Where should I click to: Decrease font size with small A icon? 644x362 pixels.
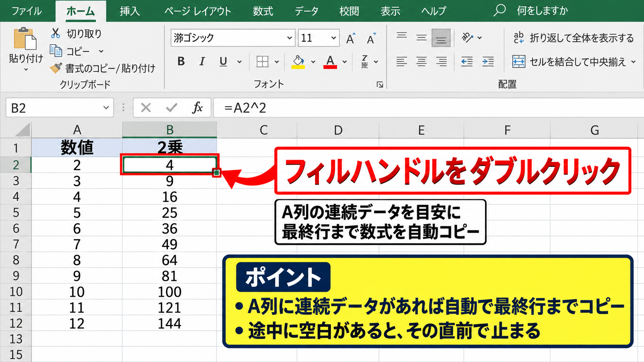[x=371, y=38]
